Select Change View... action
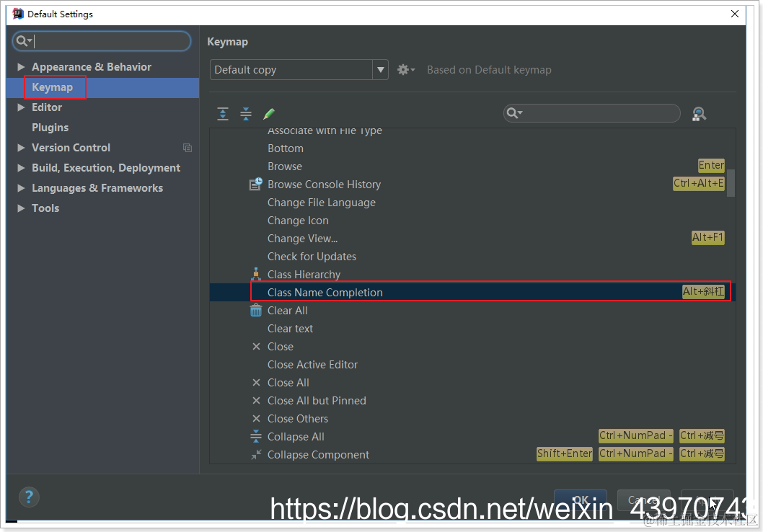The width and height of the screenshot is (763, 532). pos(472,239)
